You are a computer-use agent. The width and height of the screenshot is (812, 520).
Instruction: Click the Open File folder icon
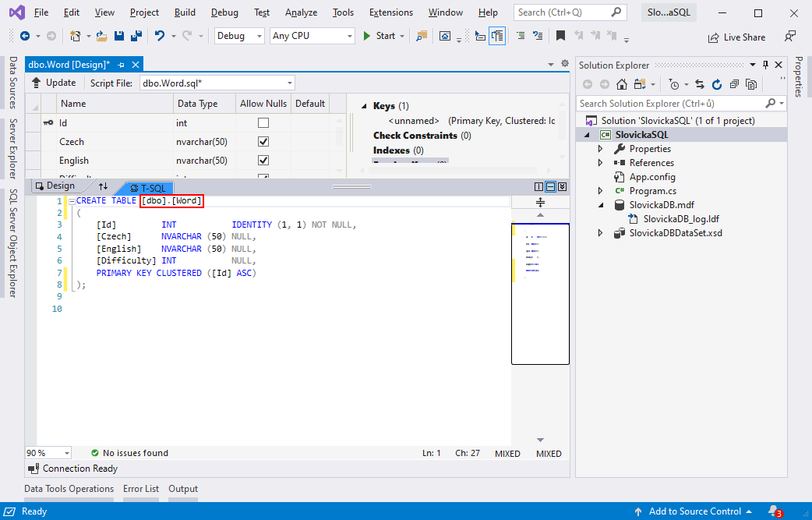pyautogui.click(x=102, y=36)
